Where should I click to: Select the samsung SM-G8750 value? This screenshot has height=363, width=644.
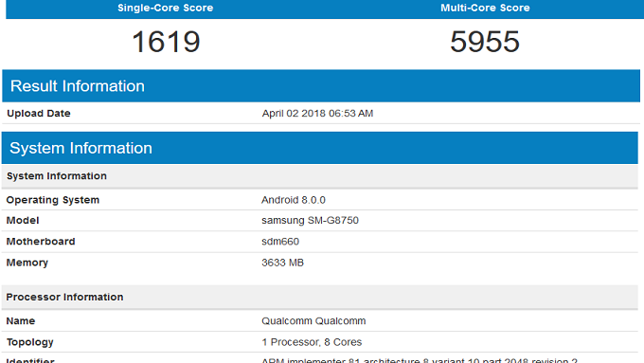310,220
